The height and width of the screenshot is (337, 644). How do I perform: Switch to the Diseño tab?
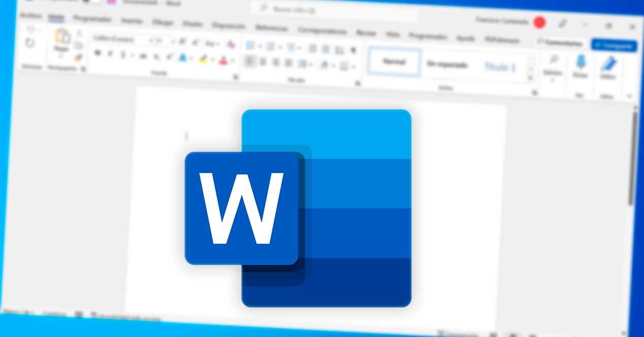(192, 24)
